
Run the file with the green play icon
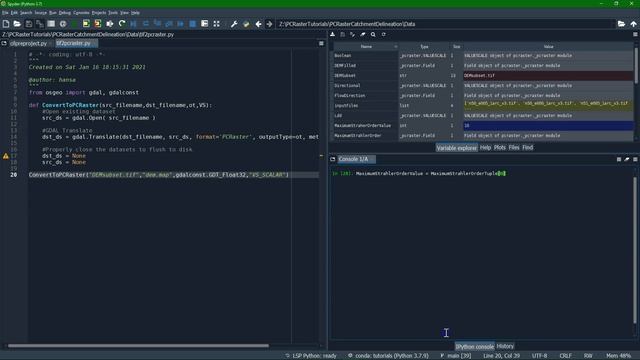[x=74, y=24]
